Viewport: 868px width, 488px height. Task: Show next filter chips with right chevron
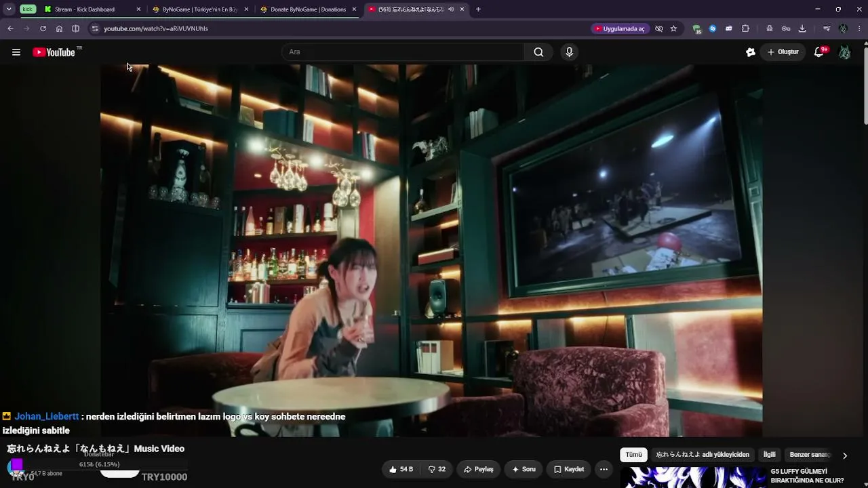pos(844,455)
